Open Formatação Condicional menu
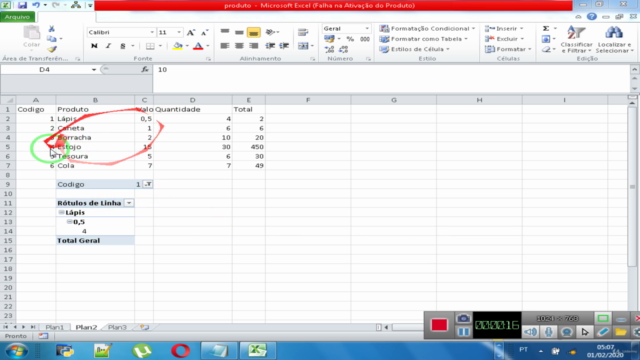Image resolution: width=640 pixels, height=360 pixels. click(x=427, y=29)
